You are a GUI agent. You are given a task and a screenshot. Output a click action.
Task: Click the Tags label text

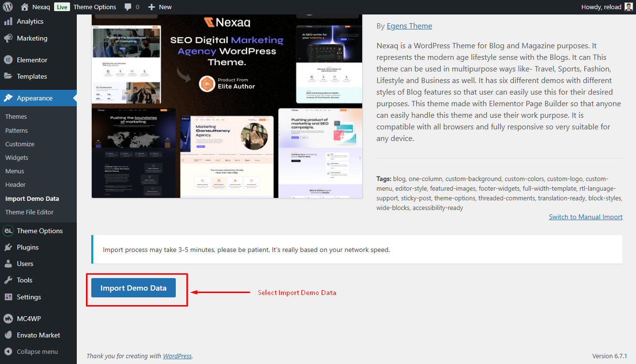click(x=384, y=179)
